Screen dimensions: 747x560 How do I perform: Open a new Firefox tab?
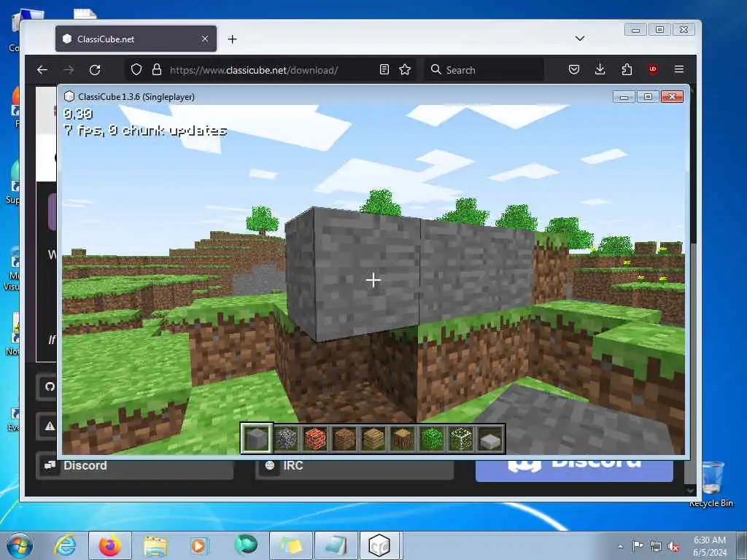click(233, 39)
